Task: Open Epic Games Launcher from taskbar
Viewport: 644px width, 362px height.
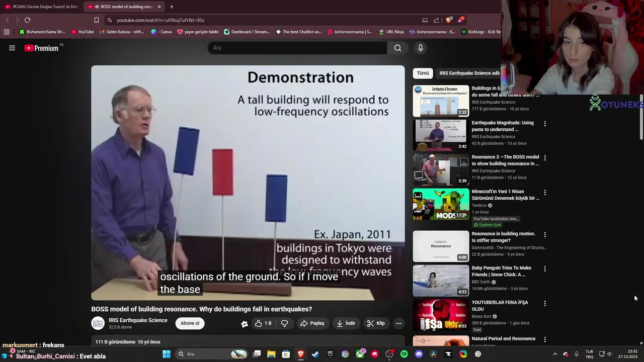Action: (330, 354)
